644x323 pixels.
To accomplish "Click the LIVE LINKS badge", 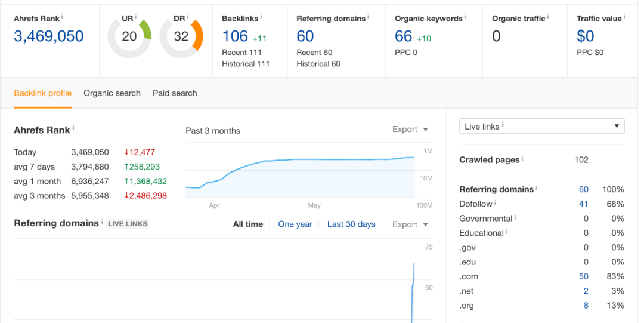I will point(128,224).
